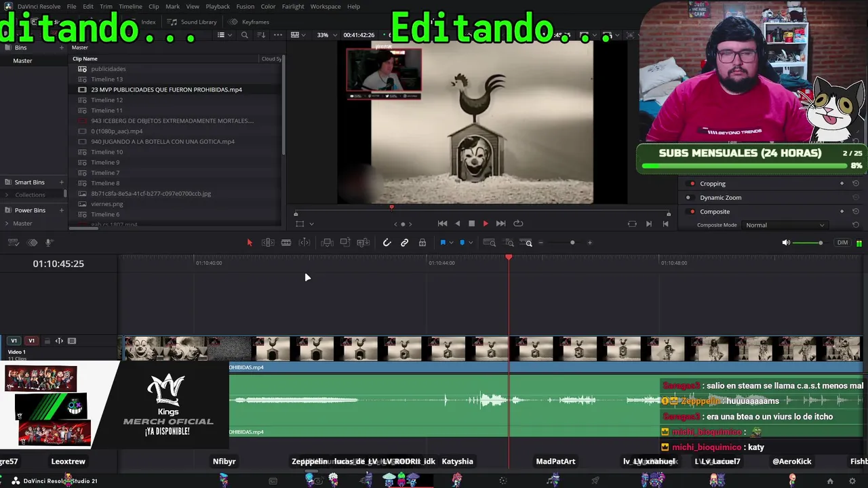Add a blue flag to the clip
Screen dimensions: 868x488
coord(443,243)
